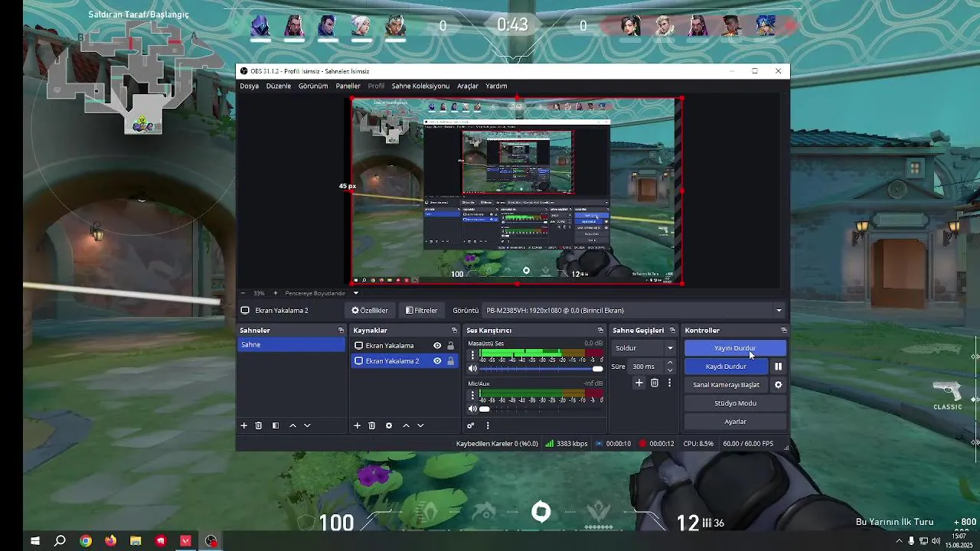Open Dosya menu
Image resolution: width=980 pixels, height=551 pixels.
tap(250, 86)
